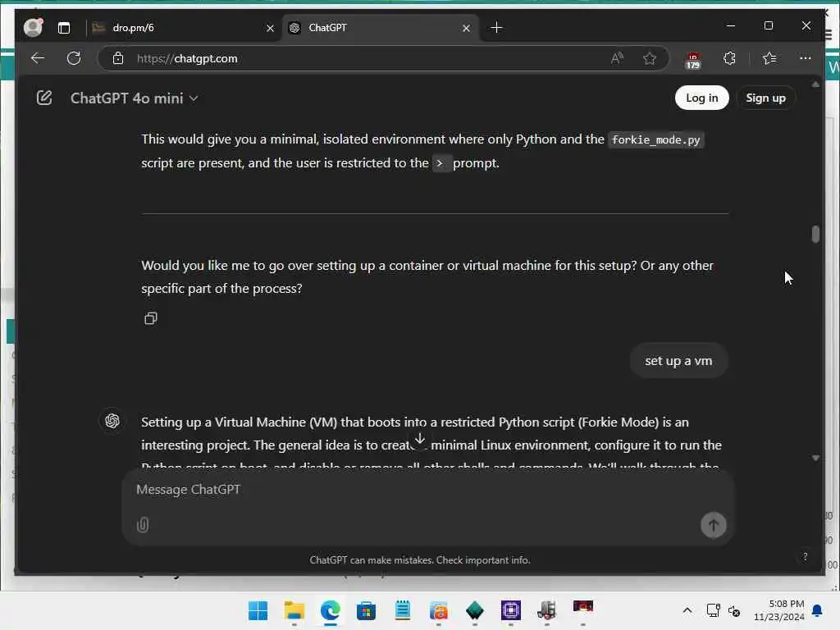
Task: Open the browser Settings and more menu
Action: [806, 58]
